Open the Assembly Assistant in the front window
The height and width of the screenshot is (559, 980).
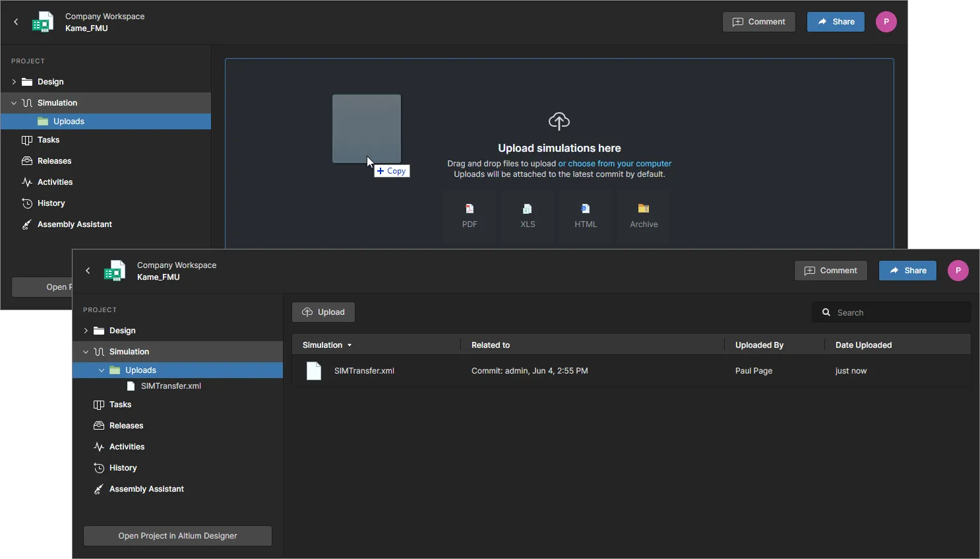[146, 489]
